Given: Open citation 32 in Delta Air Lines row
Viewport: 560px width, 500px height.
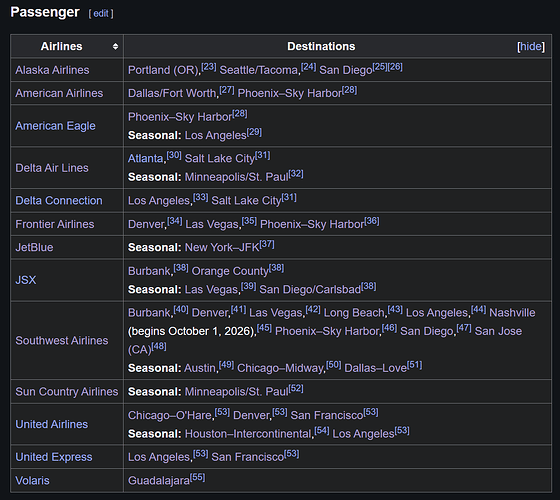Looking at the screenshot, I should (x=296, y=174).
